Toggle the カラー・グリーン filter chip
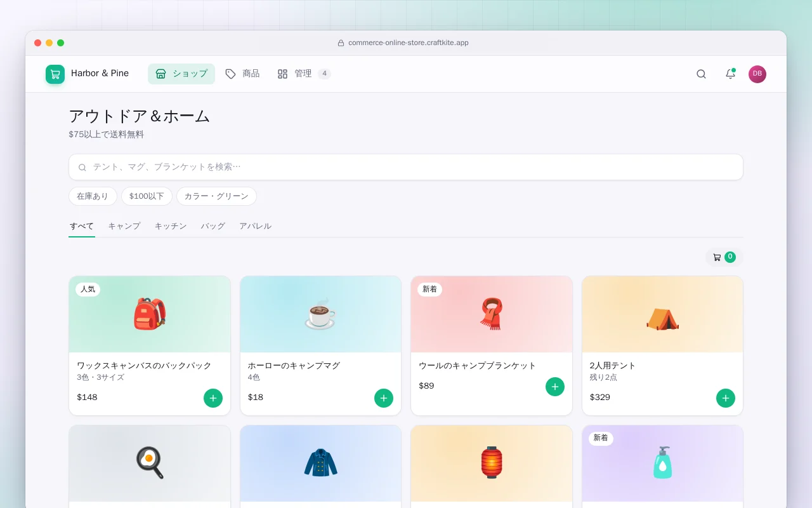Image resolution: width=812 pixels, height=508 pixels. pyautogui.click(x=216, y=196)
